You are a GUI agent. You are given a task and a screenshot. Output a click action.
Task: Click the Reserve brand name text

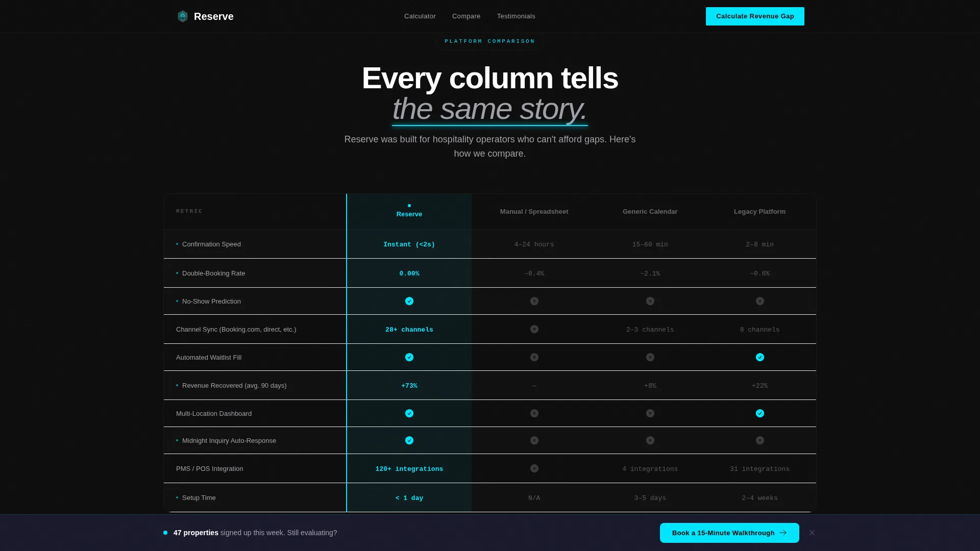(x=214, y=16)
